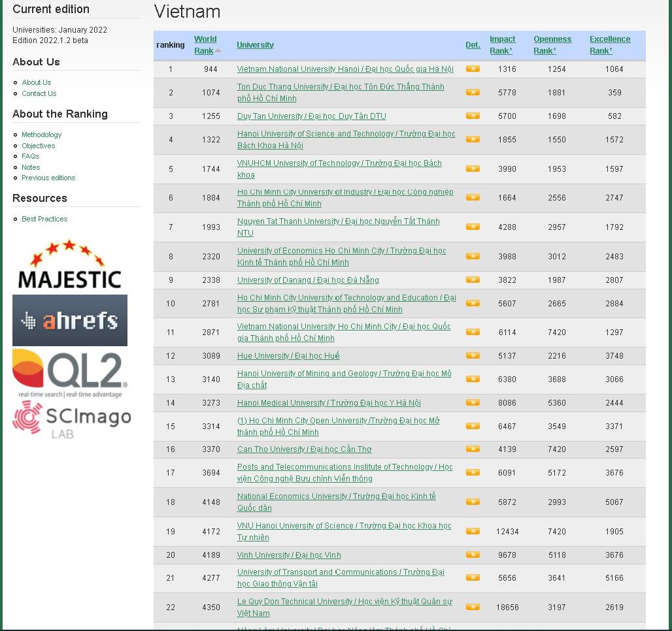This screenshot has width=672, height=631.
Task: Open the FAQs sidebar link
Action: pos(31,156)
